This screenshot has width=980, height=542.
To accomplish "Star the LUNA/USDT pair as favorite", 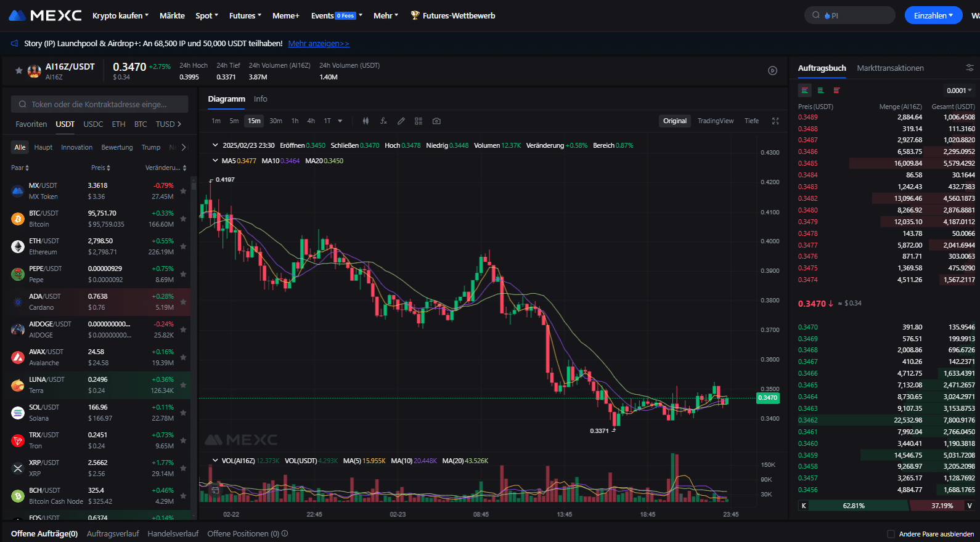I will click(183, 385).
